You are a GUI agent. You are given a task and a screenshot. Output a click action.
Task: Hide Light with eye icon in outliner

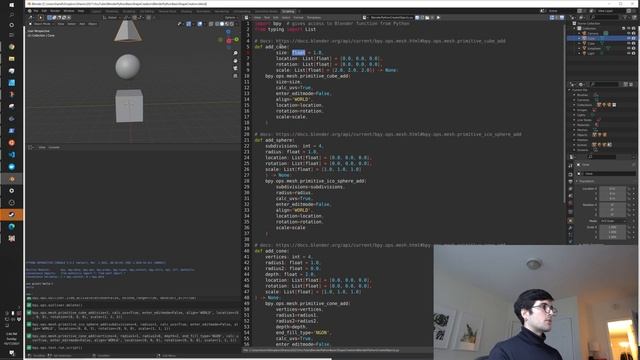click(629, 53)
